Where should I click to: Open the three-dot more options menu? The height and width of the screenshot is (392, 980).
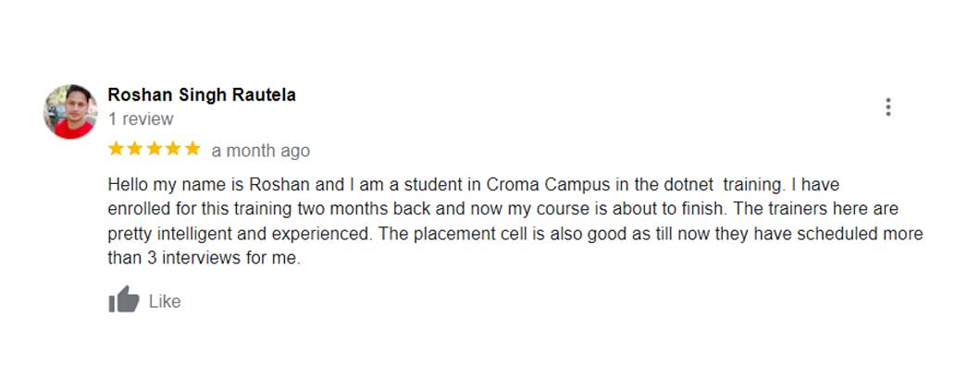(887, 107)
